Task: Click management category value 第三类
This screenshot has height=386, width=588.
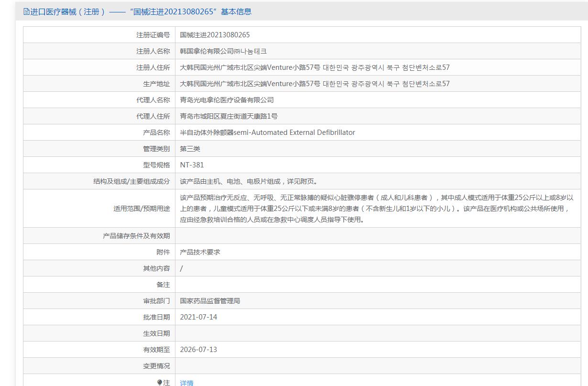Action: pyautogui.click(x=190, y=149)
